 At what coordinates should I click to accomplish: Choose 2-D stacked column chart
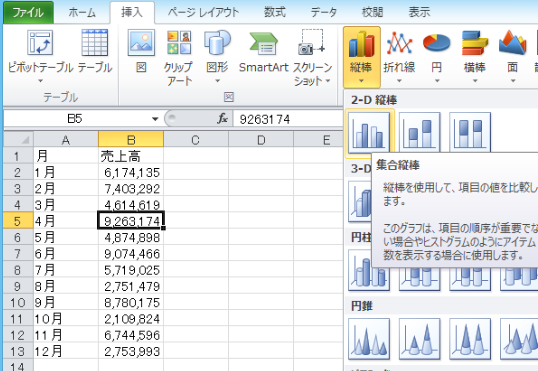pyautogui.click(x=420, y=132)
